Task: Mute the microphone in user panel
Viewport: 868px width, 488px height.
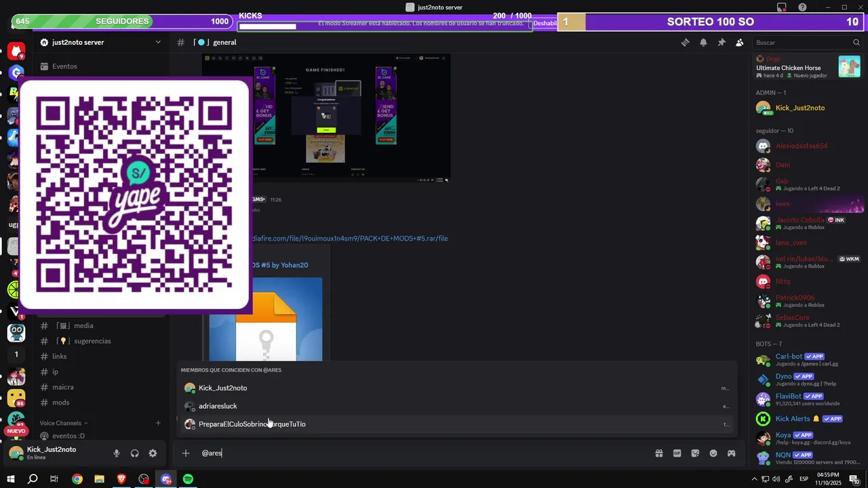Action: [x=117, y=453]
